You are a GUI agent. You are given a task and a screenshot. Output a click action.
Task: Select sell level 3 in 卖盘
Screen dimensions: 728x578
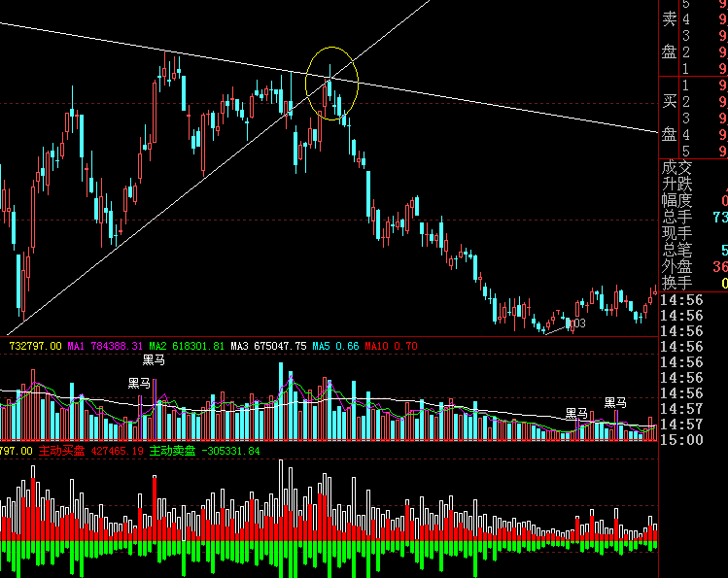(x=686, y=36)
